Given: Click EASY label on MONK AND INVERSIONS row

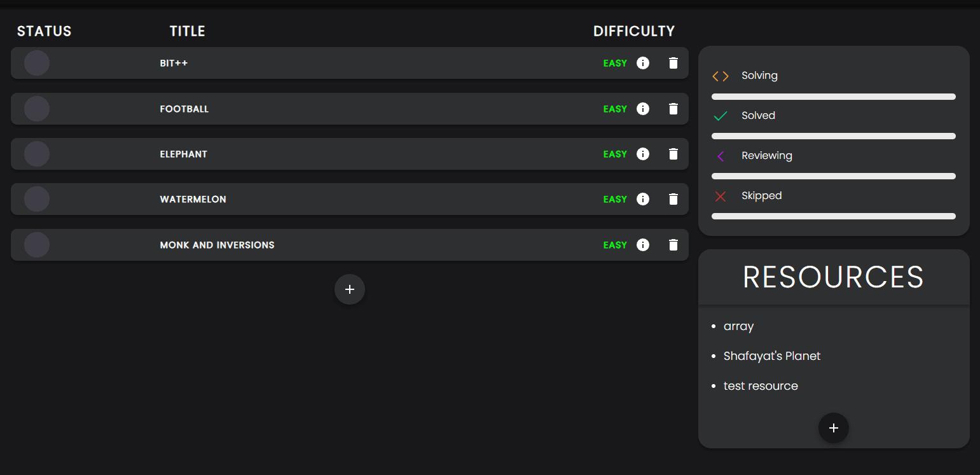Looking at the screenshot, I should click(615, 245).
